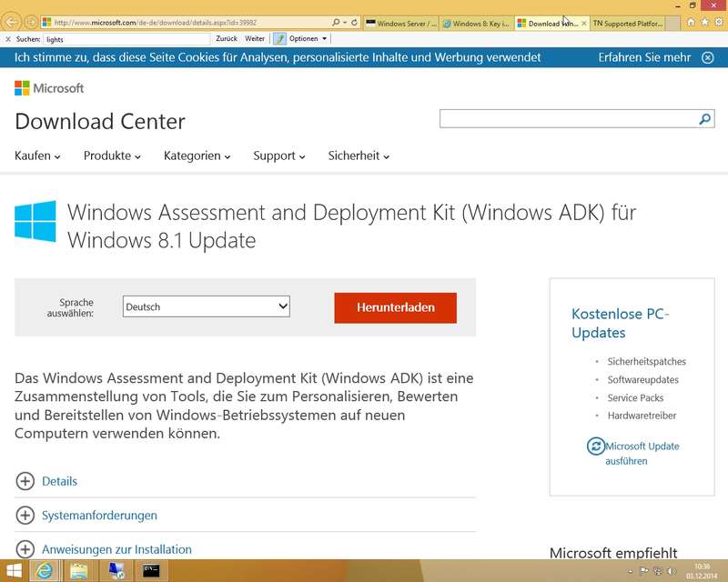
Task: Open Favorites with the star icon
Action: 704,22
